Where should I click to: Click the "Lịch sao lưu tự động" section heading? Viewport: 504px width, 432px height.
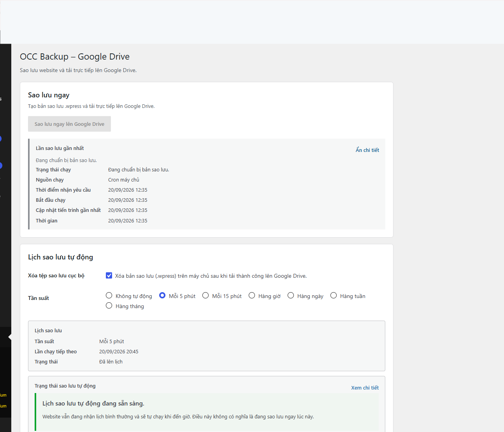click(x=60, y=257)
